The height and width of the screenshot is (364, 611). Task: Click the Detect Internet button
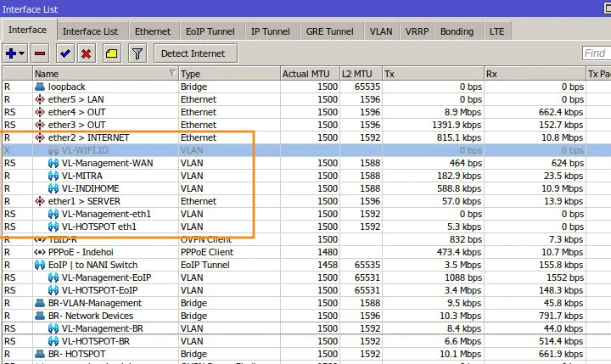196,53
